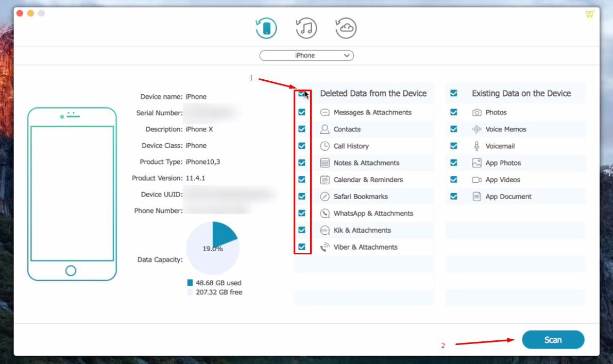613x364 pixels.
Task: Select Recover from iOS Device mode icon
Action: click(266, 28)
